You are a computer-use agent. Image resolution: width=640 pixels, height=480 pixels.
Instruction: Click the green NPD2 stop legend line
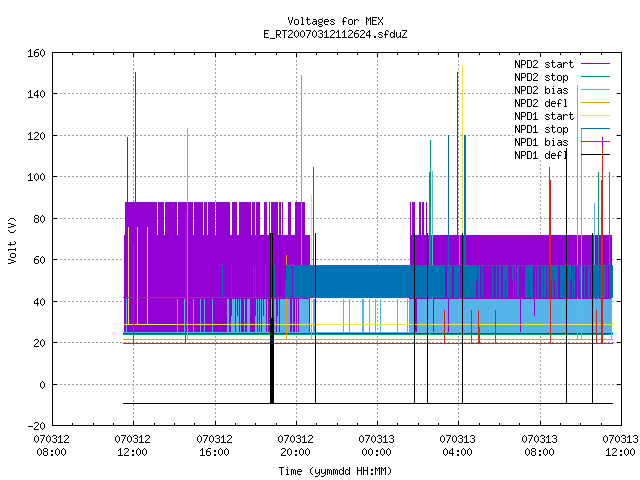click(596, 76)
